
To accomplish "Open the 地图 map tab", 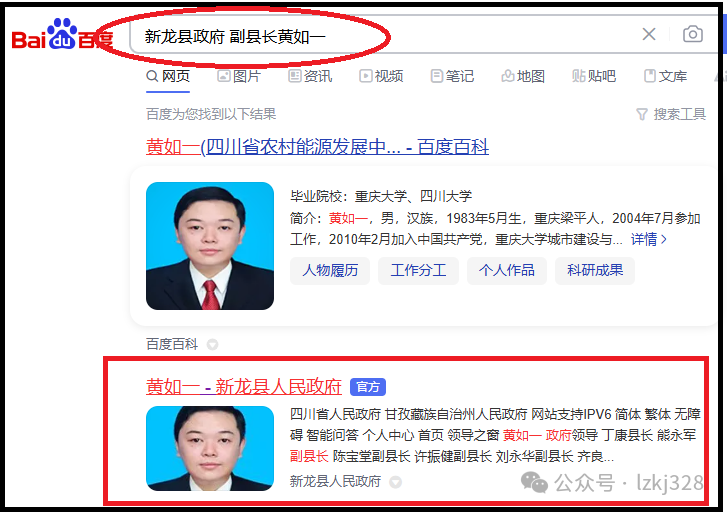I will point(523,76).
